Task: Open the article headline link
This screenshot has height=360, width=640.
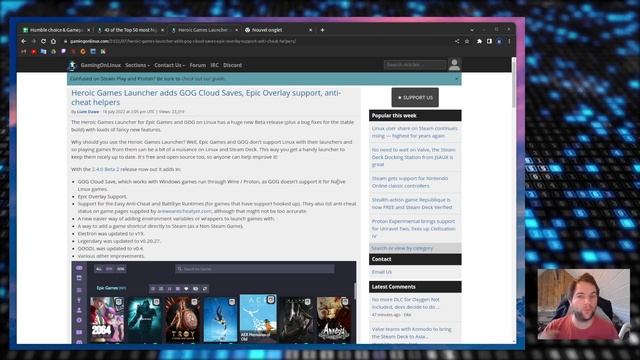Action: click(206, 98)
